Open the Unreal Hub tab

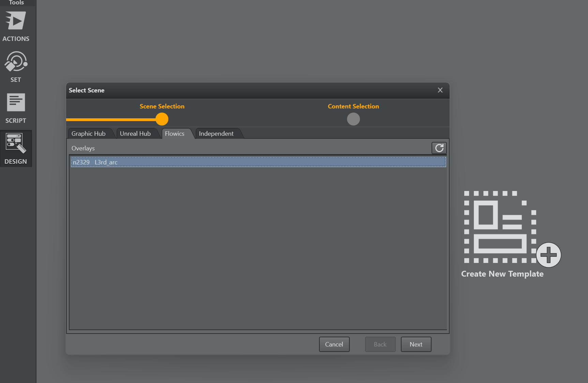[x=135, y=134]
